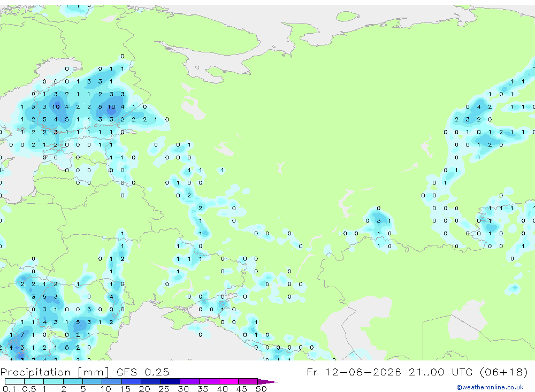Click the "35" legend scale label
535x392 pixels.
coord(203,389)
